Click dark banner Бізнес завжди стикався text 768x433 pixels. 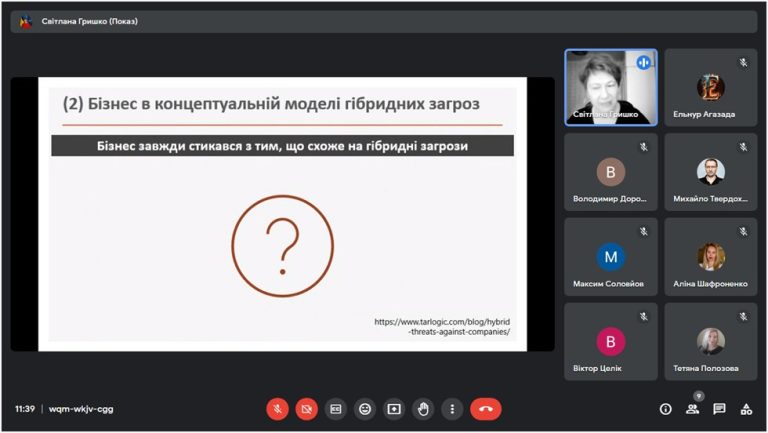283,146
